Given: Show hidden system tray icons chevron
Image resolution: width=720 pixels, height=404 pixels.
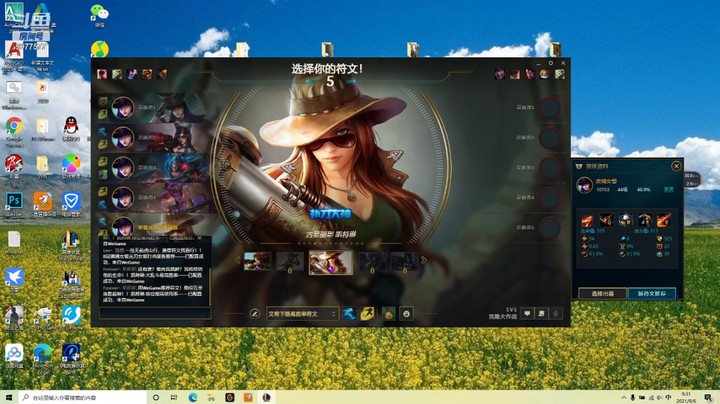Looking at the screenshot, I should 623,398.
